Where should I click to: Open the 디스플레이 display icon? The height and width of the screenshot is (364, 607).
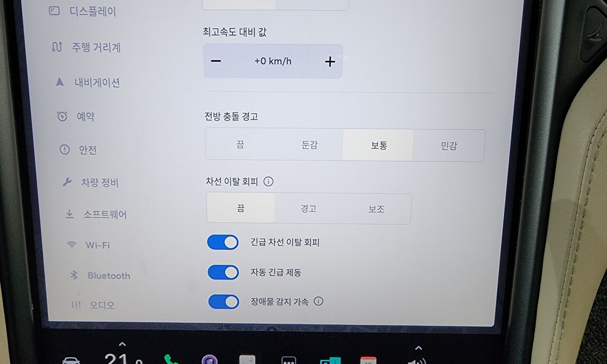[54, 11]
